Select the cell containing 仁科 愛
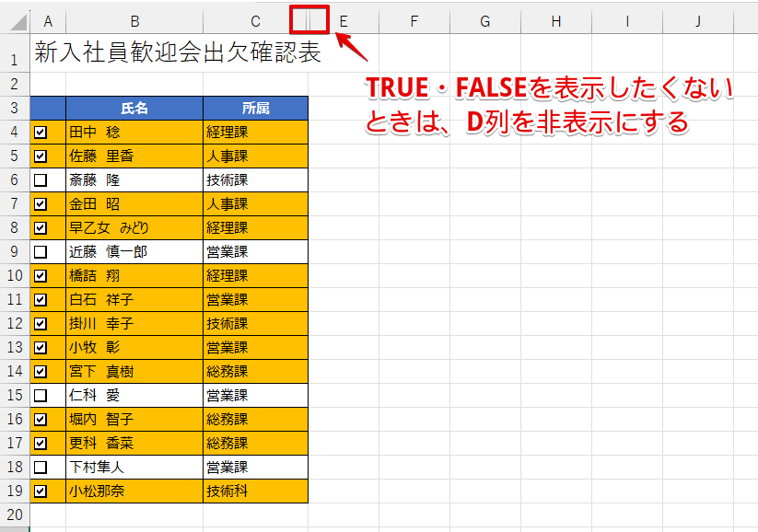758x532 pixels. tap(134, 395)
